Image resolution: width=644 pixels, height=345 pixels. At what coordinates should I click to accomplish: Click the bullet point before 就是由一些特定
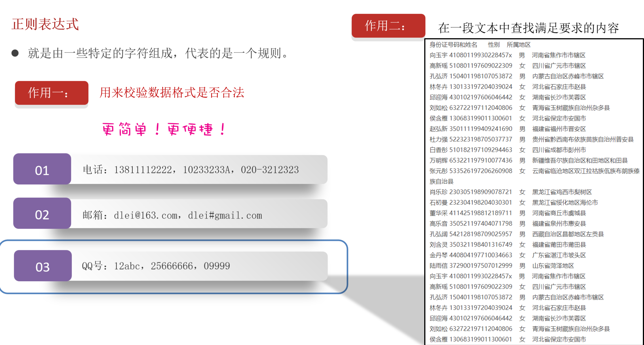tap(15, 53)
